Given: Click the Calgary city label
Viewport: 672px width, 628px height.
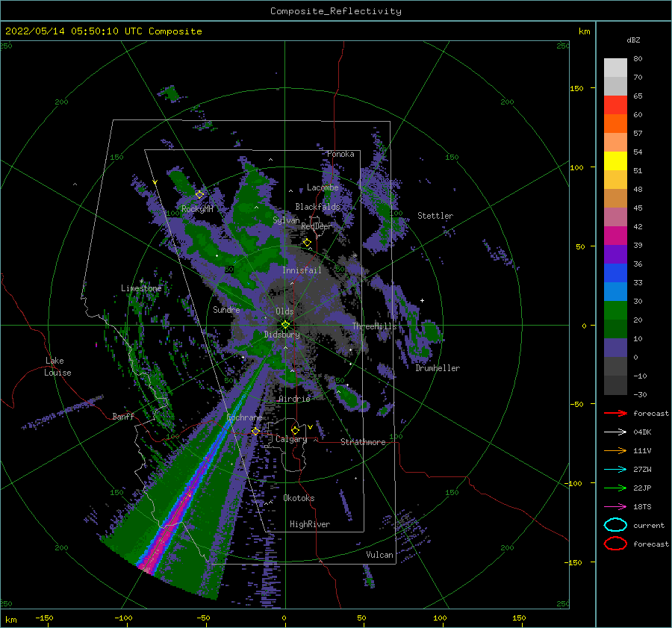Looking at the screenshot, I should (x=291, y=439).
